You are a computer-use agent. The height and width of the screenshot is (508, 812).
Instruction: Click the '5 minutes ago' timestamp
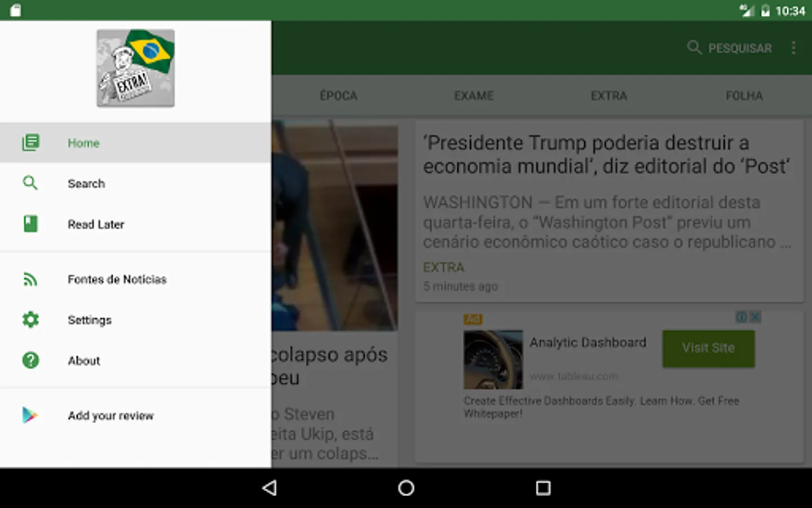[461, 286]
